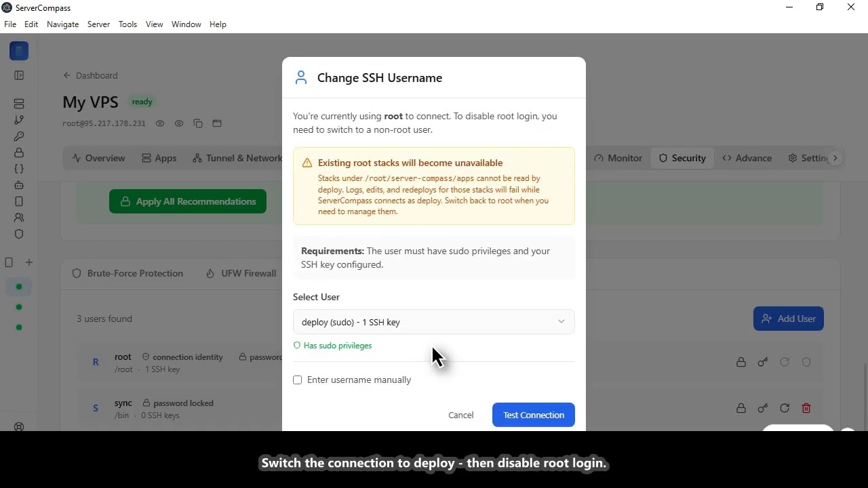Select the 'sync' user row name

point(123,403)
